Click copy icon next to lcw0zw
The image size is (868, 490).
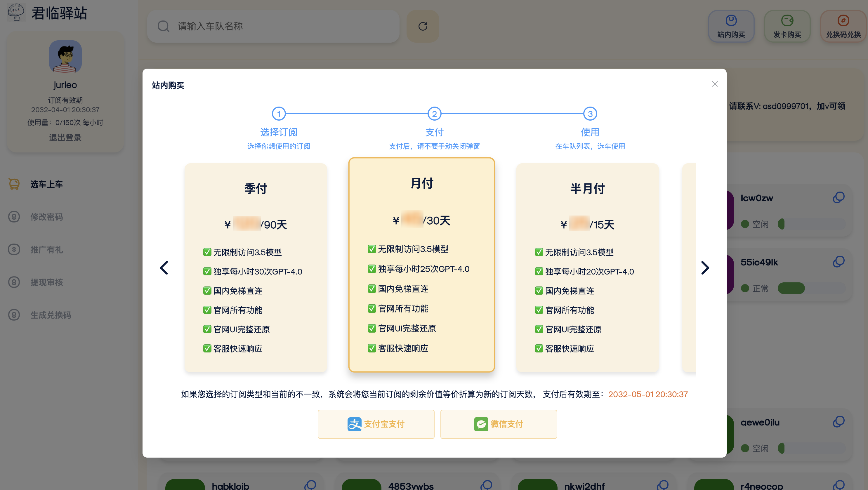pos(838,197)
